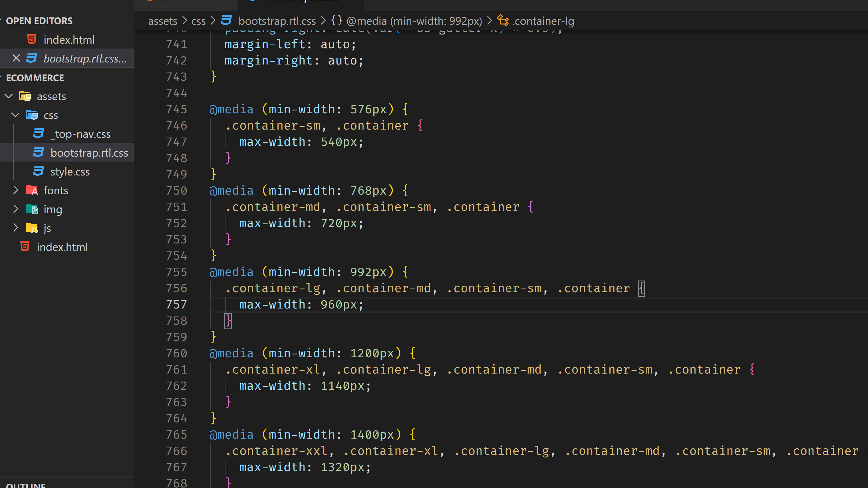Close the bootstrap.rtl.css open editor

(x=16, y=58)
